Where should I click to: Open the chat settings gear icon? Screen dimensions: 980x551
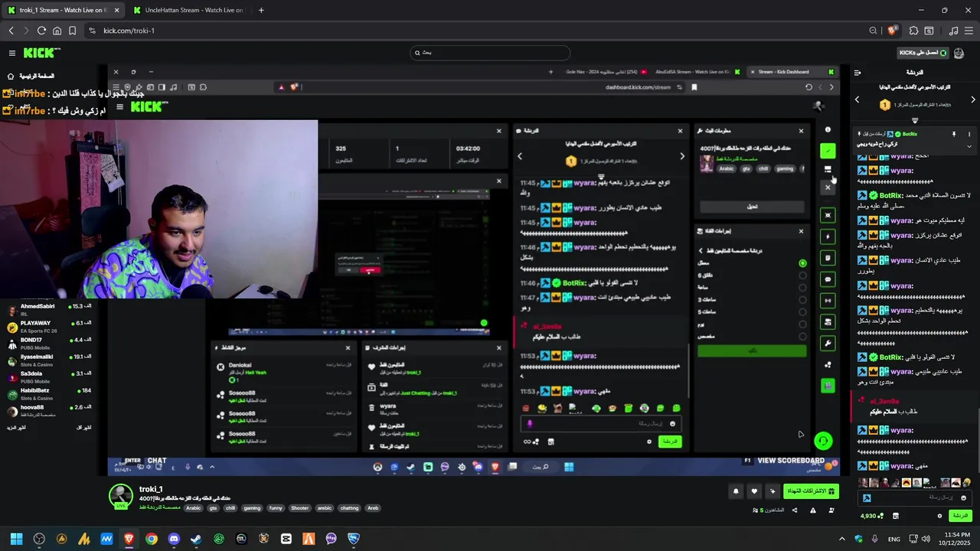pyautogui.click(x=939, y=516)
